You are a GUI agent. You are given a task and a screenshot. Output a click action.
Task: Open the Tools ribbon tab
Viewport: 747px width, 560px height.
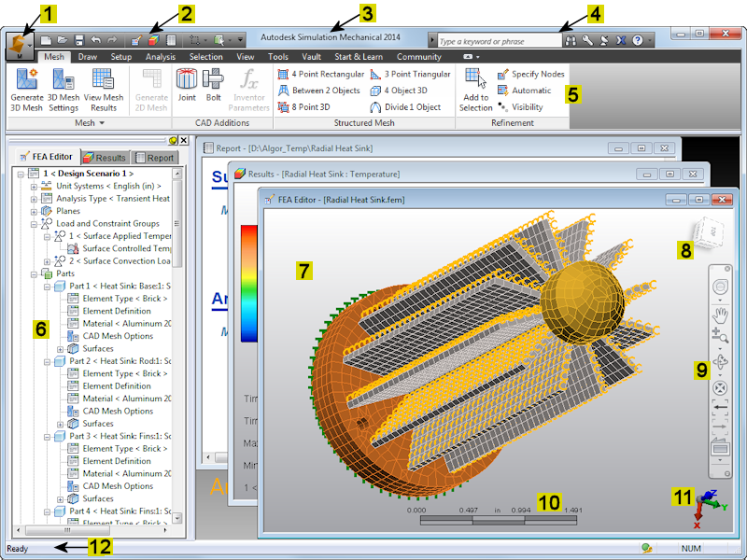[278, 57]
